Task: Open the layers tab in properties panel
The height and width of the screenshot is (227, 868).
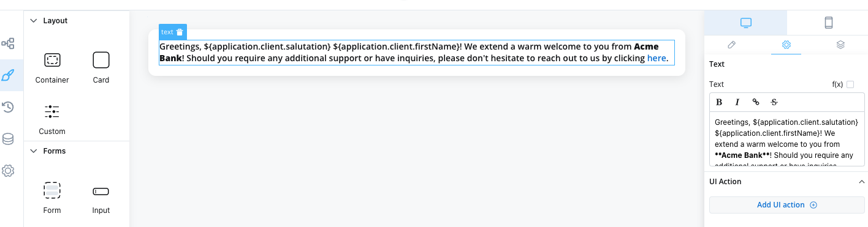Action: tap(840, 45)
